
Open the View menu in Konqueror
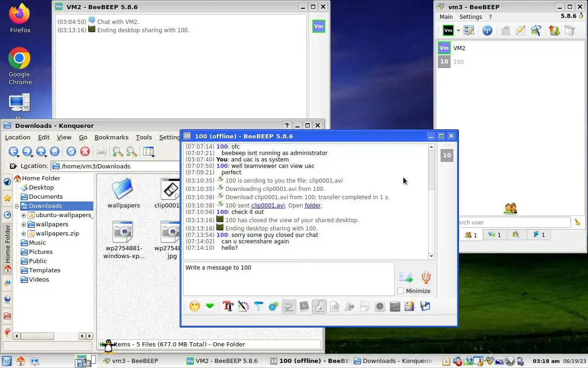[x=64, y=137]
